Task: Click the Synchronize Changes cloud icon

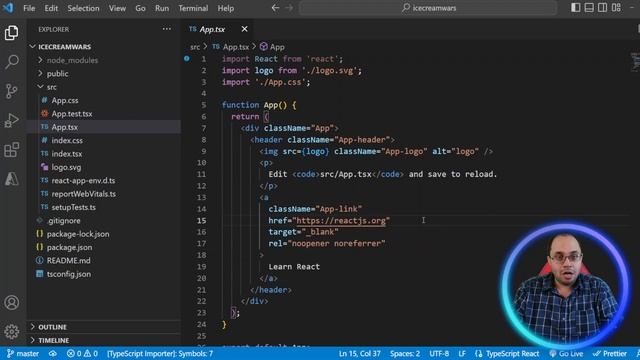Action: point(53,353)
